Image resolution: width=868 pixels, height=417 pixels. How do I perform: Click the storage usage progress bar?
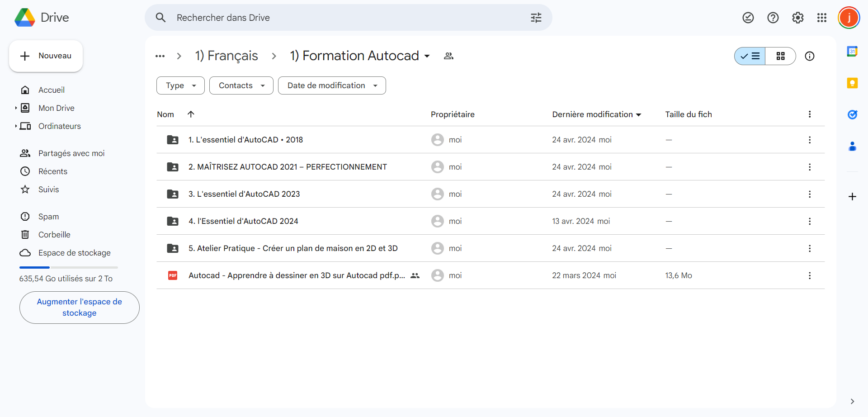pyautogui.click(x=69, y=268)
